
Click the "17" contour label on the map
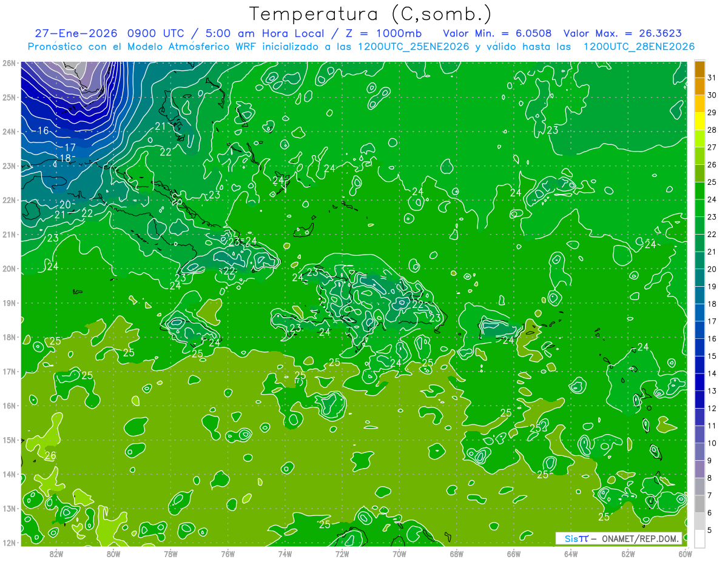(70, 147)
